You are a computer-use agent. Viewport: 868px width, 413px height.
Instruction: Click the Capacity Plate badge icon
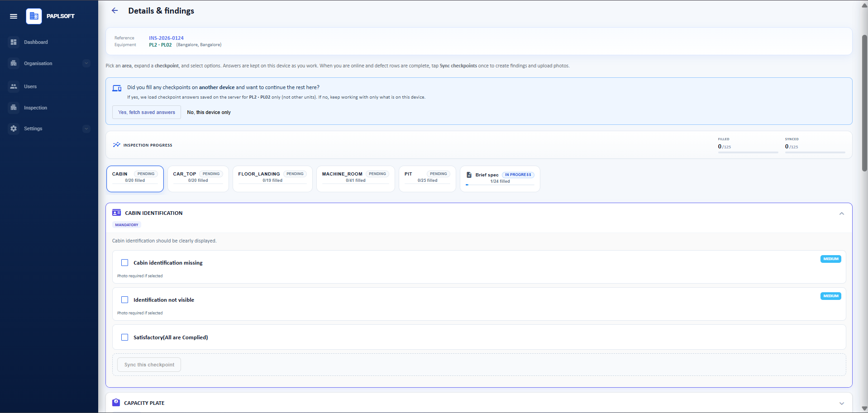click(x=116, y=403)
